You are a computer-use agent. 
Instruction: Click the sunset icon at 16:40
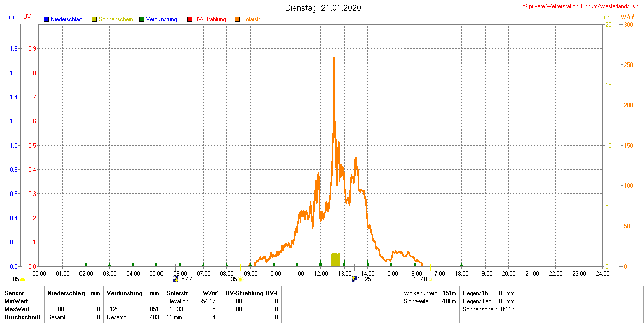(430, 279)
